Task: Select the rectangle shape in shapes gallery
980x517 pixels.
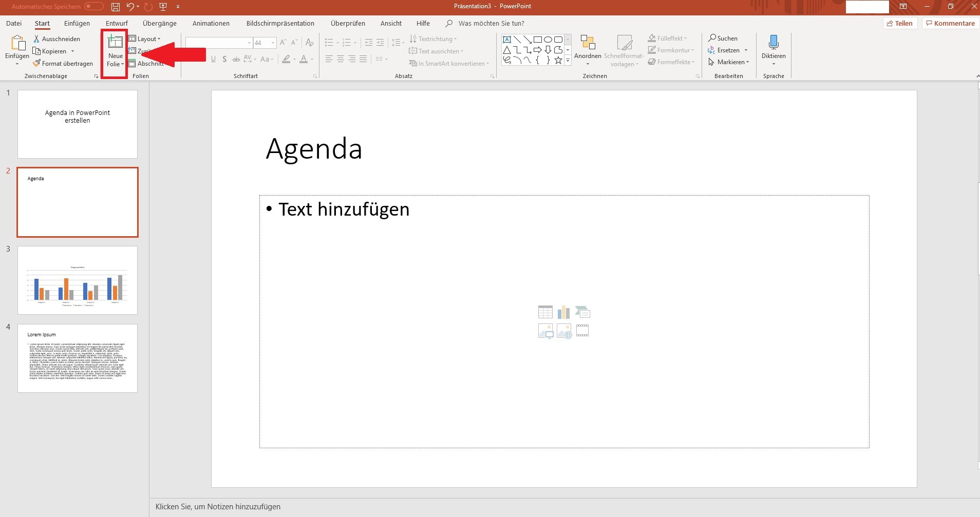Action: [x=538, y=40]
